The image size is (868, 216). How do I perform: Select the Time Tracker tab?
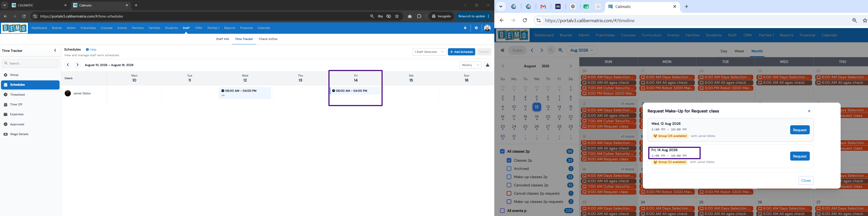click(244, 39)
